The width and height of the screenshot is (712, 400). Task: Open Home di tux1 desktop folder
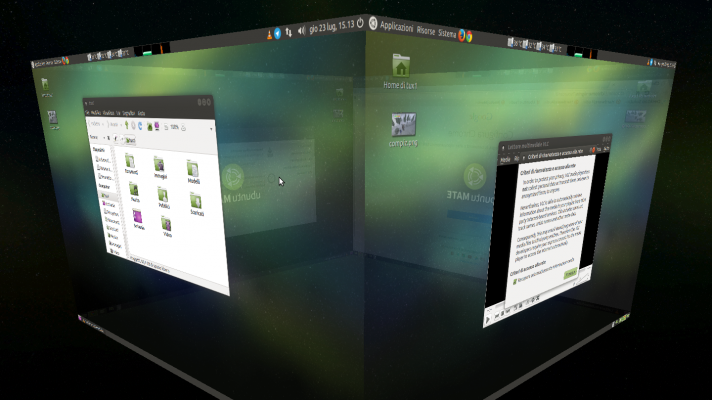[x=400, y=71]
